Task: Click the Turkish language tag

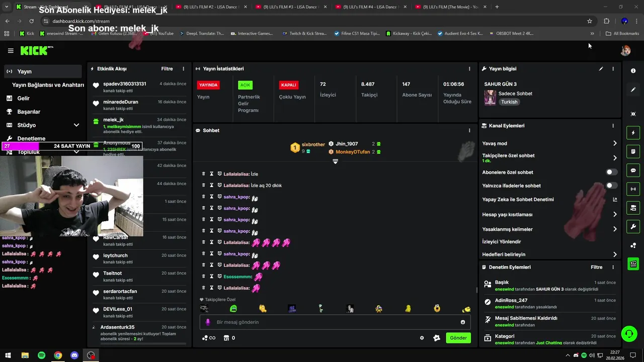Action: pyautogui.click(x=509, y=102)
